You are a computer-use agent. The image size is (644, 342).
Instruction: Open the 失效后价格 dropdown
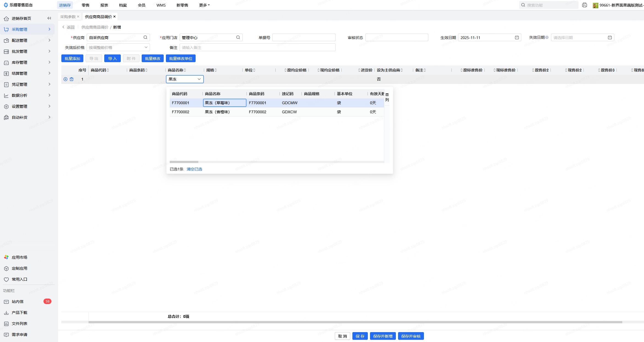(118, 47)
